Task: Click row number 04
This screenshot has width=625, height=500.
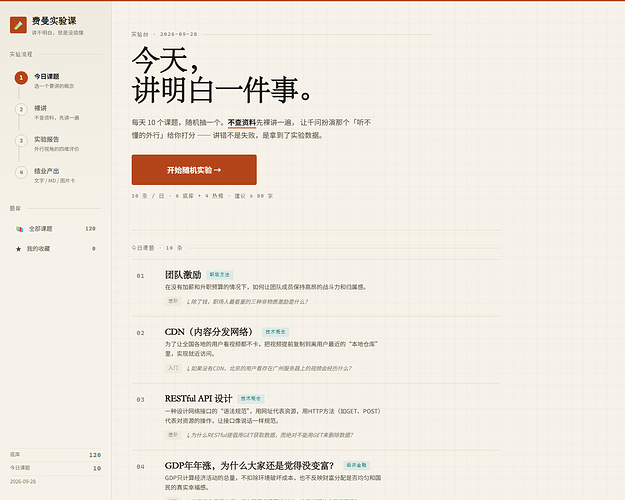Action: click(x=140, y=467)
